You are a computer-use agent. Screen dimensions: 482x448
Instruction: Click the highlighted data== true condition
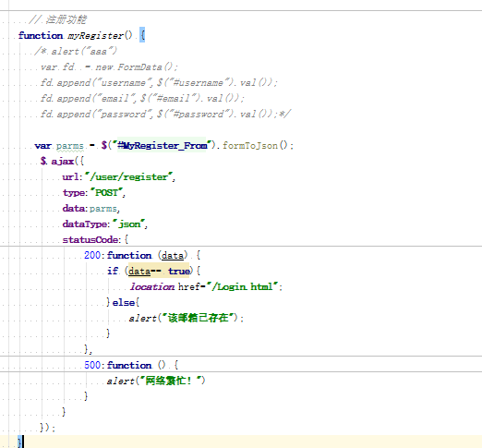pos(159,272)
